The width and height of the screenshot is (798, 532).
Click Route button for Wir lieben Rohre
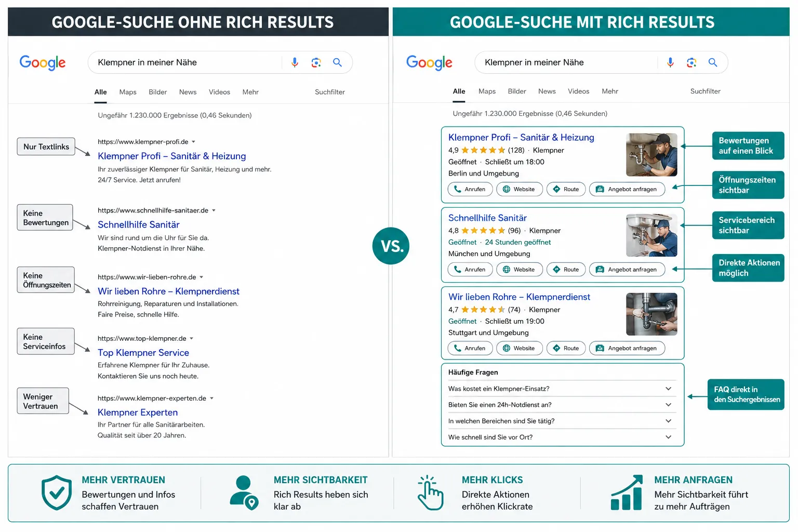click(x=566, y=348)
